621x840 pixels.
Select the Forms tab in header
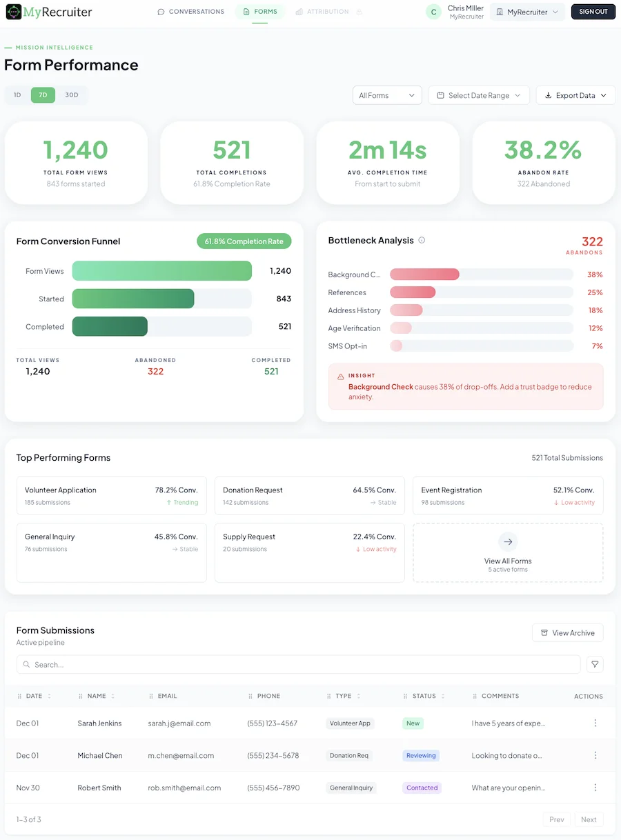[x=260, y=11]
